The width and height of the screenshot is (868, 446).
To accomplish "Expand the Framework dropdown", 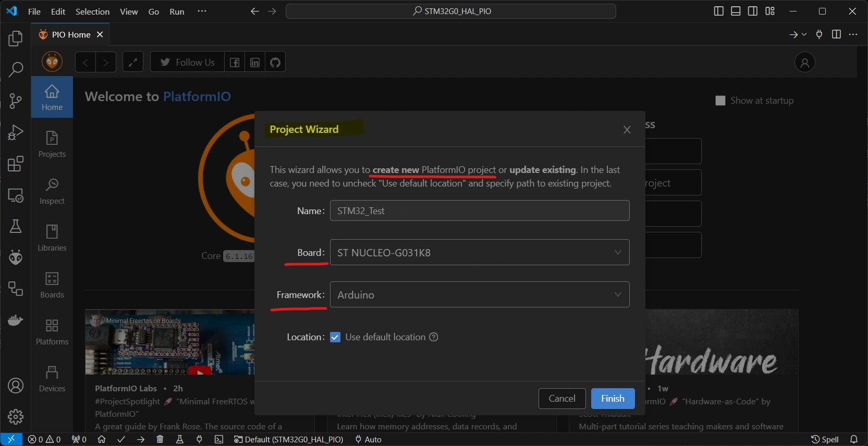I will click(x=480, y=294).
